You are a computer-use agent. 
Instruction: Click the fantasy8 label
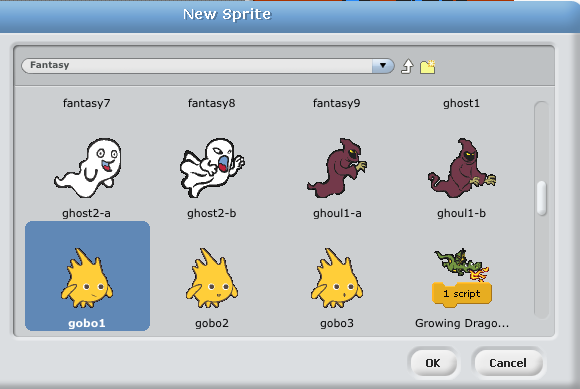pos(212,103)
